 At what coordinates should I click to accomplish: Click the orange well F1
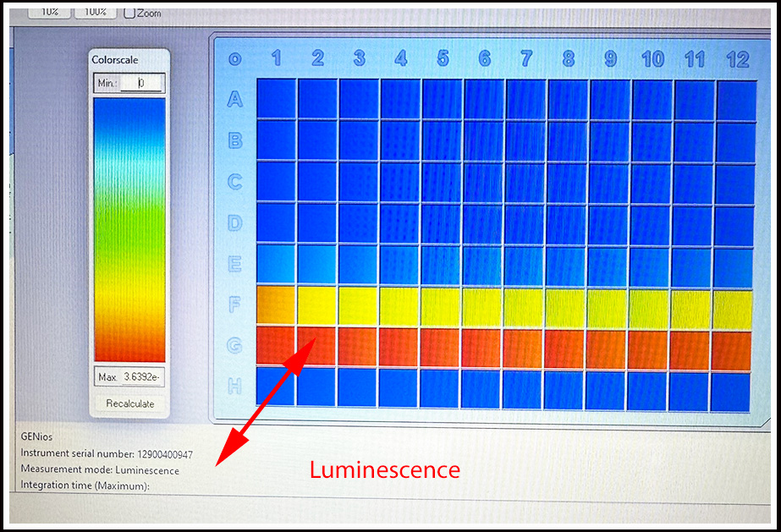pyautogui.click(x=276, y=304)
